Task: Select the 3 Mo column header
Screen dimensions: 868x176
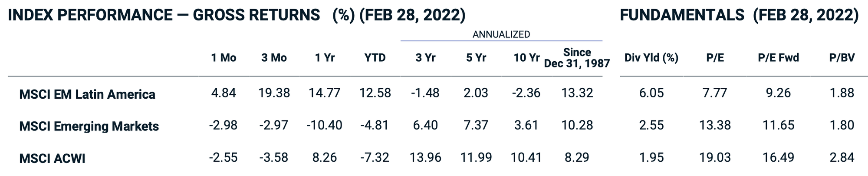Action: pos(274,58)
